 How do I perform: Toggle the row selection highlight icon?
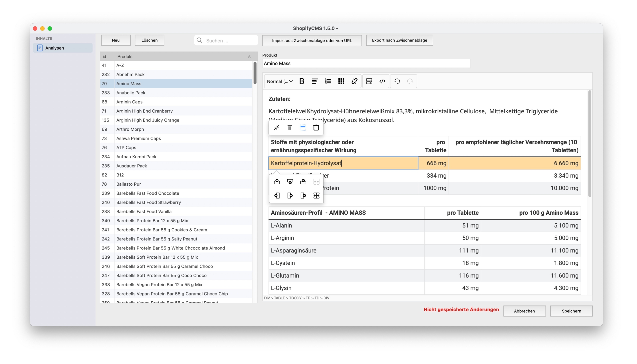point(303,127)
